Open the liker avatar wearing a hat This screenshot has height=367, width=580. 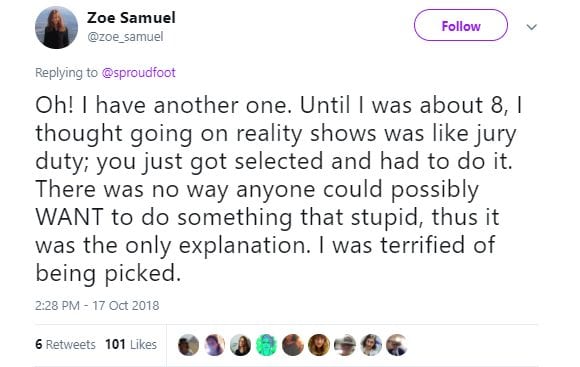pos(345,345)
